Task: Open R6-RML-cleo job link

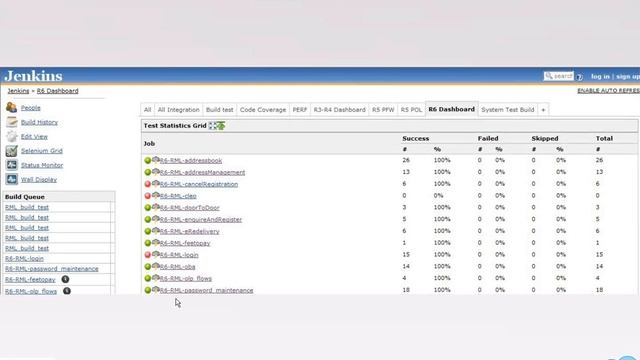Action: pos(178,196)
